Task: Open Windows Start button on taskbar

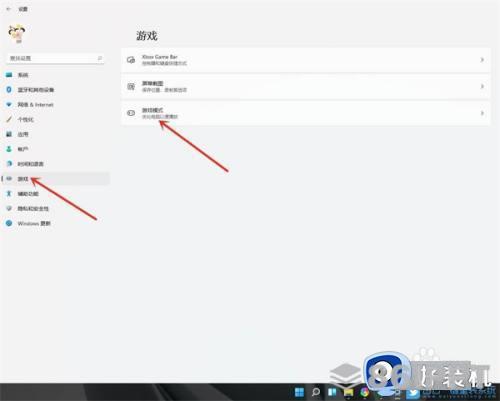Action: click(x=299, y=392)
